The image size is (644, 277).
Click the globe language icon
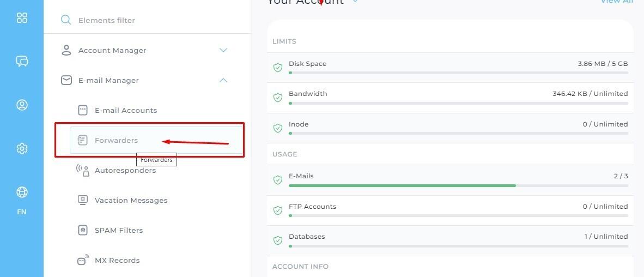coord(22,192)
